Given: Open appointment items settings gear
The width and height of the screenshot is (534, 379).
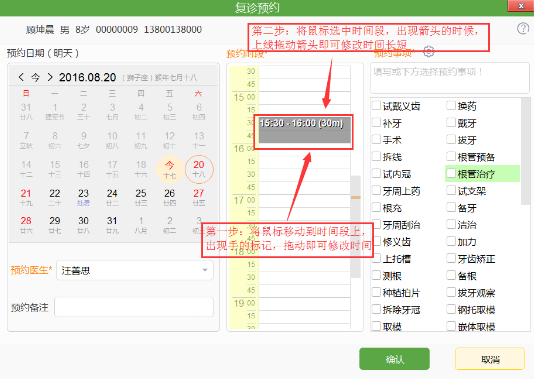Looking at the screenshot, I should tap(429, 52).
